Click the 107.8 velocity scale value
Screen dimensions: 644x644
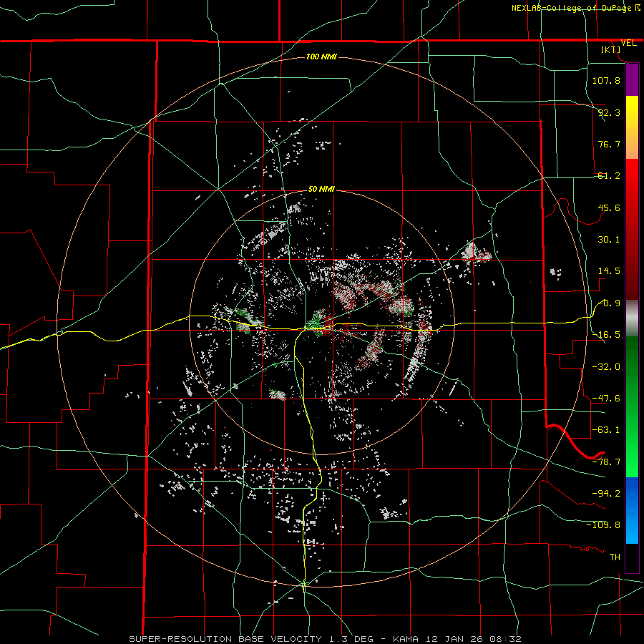(x=606, y=80)
